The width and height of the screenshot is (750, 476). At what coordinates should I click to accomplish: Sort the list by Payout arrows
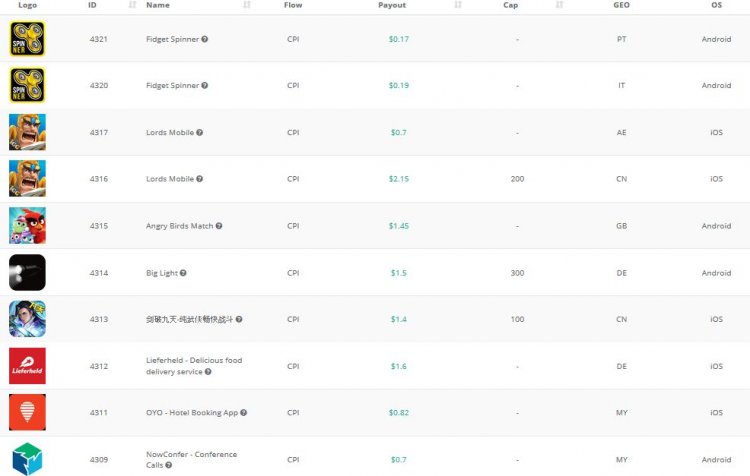pos(458,5)
